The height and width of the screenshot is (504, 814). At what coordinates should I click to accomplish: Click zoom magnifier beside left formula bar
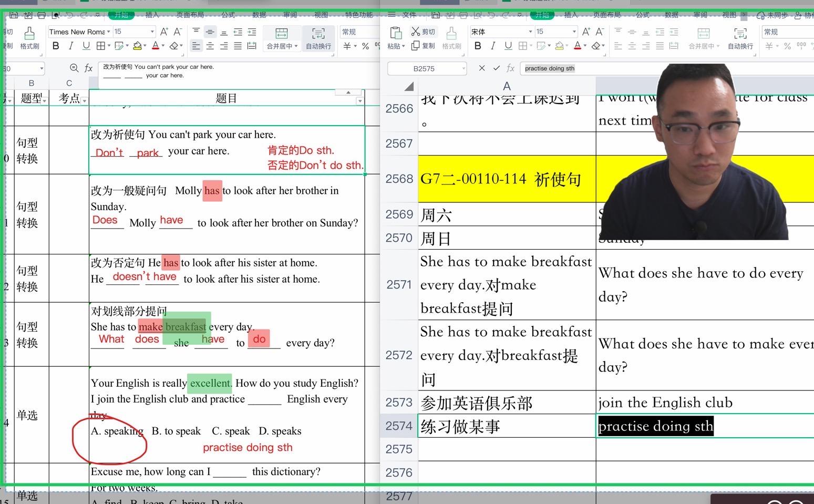pos(74,68)
